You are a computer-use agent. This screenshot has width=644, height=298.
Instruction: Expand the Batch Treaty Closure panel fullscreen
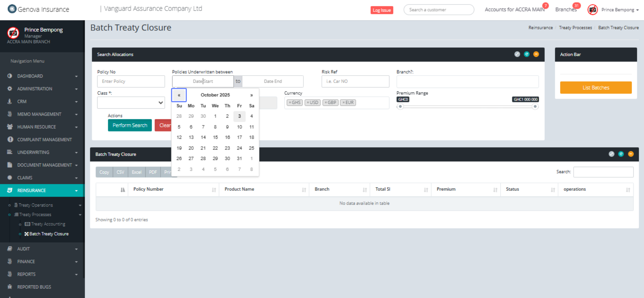(x=611, y=154)
